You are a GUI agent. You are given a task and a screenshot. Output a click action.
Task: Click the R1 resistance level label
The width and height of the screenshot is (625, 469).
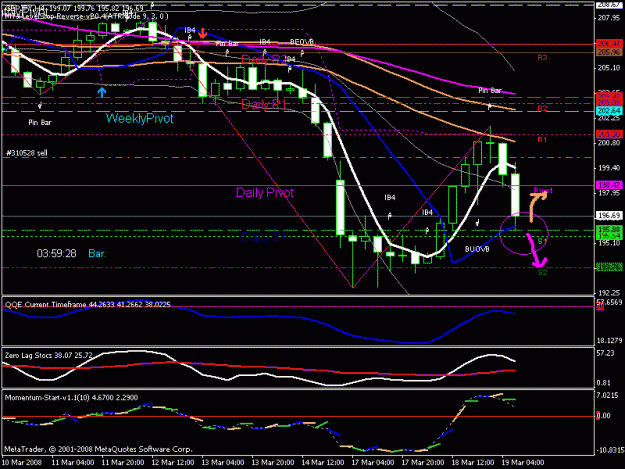542,140
